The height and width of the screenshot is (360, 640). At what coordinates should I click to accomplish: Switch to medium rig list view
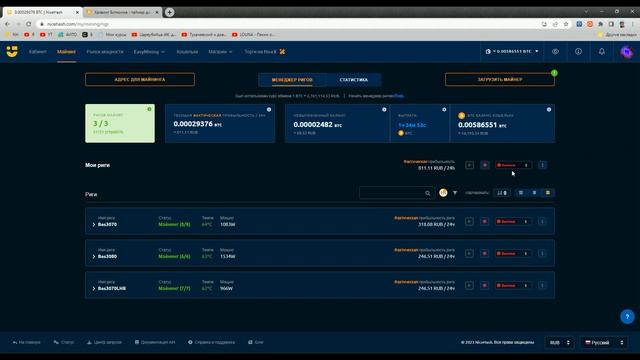[x=534, y=193]
